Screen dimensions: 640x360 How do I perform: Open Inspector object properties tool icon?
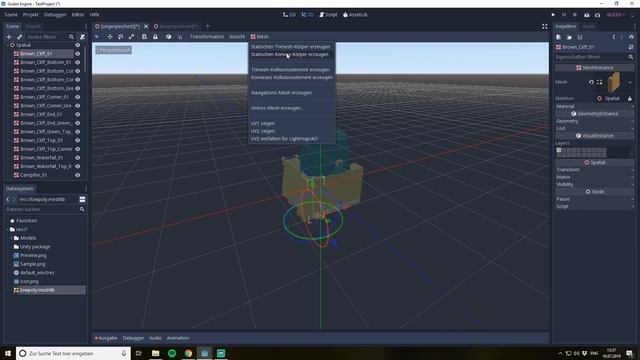coord(631,47)
